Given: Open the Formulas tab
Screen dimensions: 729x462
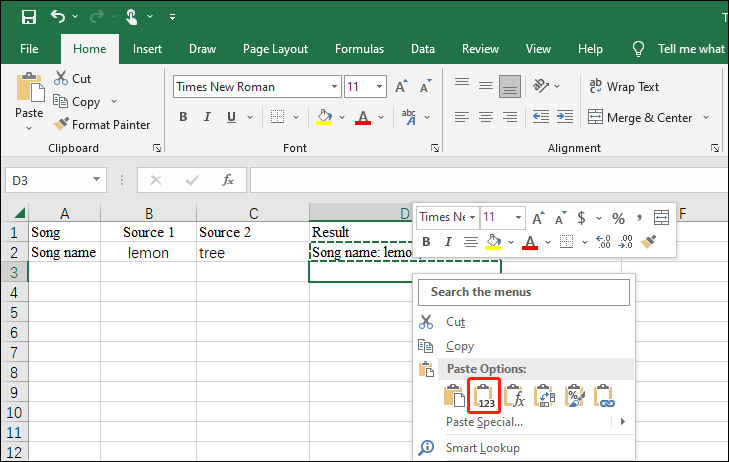Looking at the screenshot, I should pyautogui.click(x=359, y=49).
